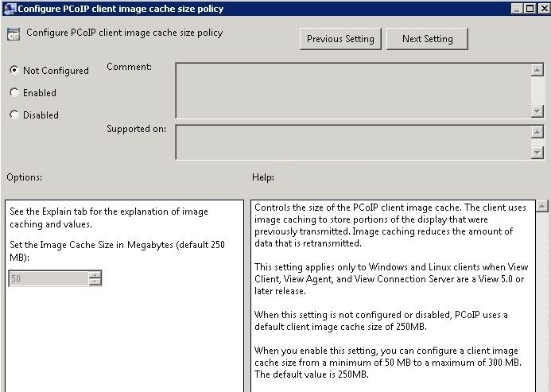
Task: Click the Next Setting button
Action: pyautogui.click(x=427, y=39)
